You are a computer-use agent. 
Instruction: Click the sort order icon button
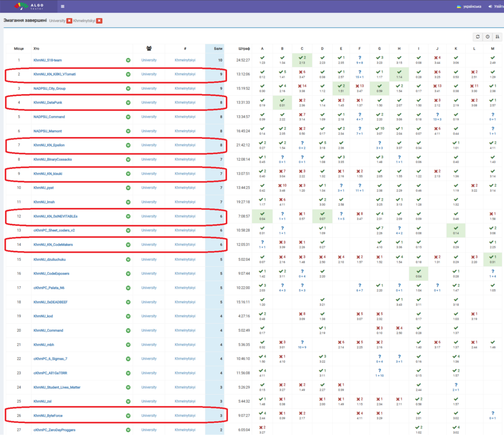[497, 36]
